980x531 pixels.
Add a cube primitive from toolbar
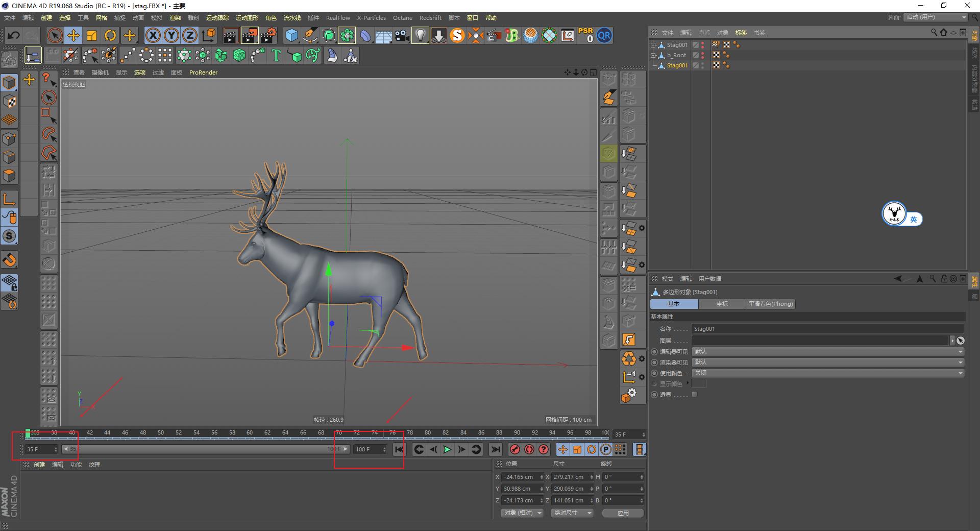click(x=291, y=35)
